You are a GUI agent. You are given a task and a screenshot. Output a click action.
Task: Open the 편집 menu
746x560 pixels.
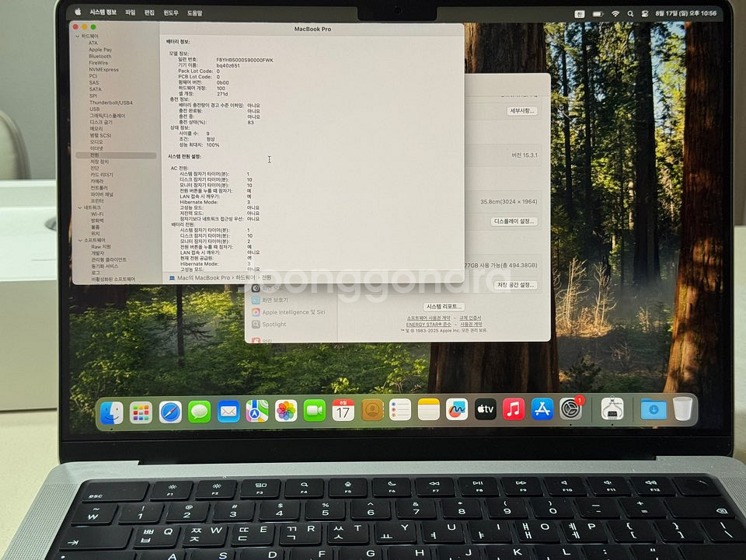(149, 13)
